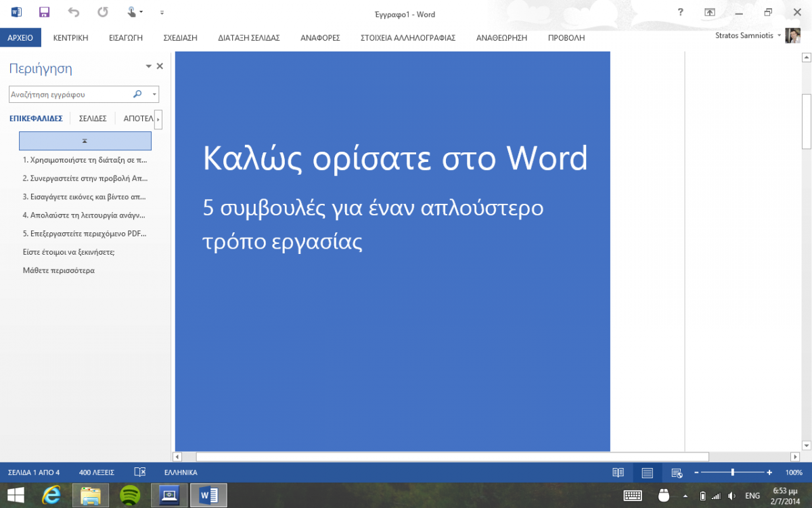Launch Internet Explorer from the taskbar
This screenshot has width=812, height=508.
point(53,495)
